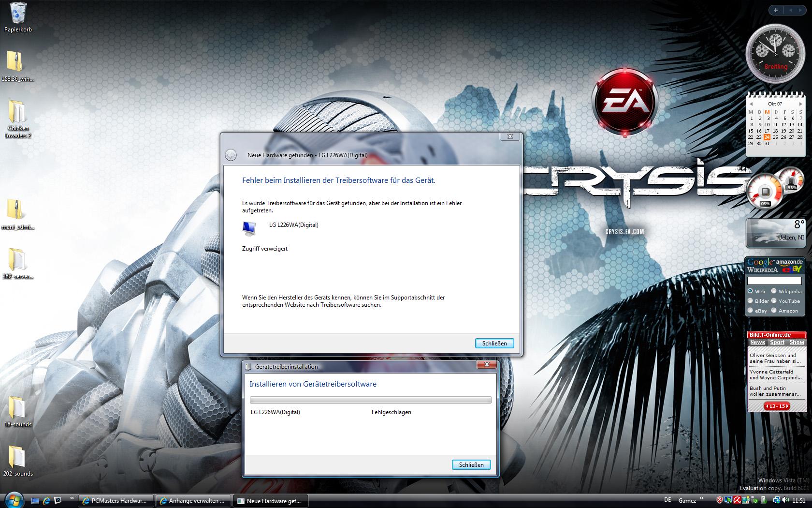Click the LG L226WA monitor device icon
Screen dimensions: 812x508
click(x=249, y=228)
